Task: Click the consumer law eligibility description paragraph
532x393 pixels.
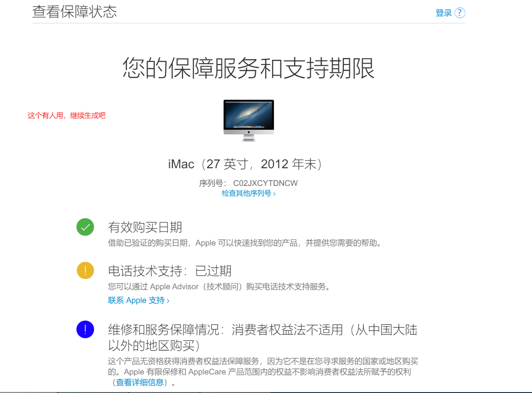Action: [262, 367]
